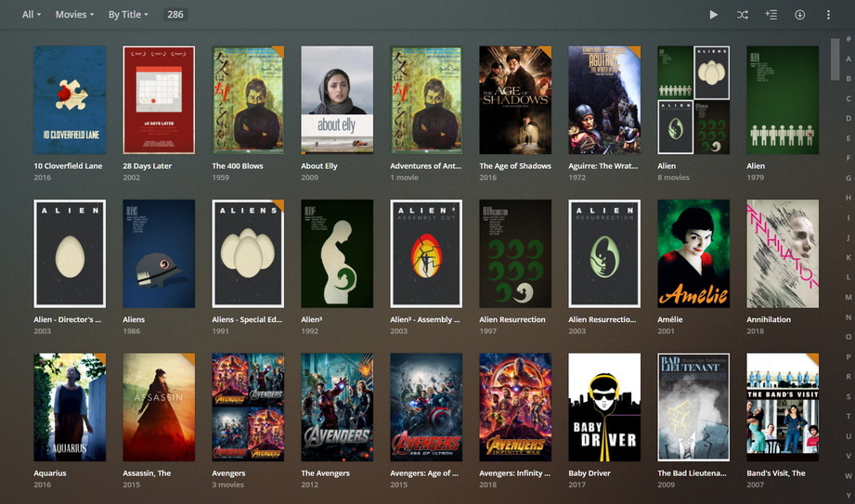
Task: Open the Alien³ - Assembly cut poster
Action: pyautogui.click(x=426, y=253)
